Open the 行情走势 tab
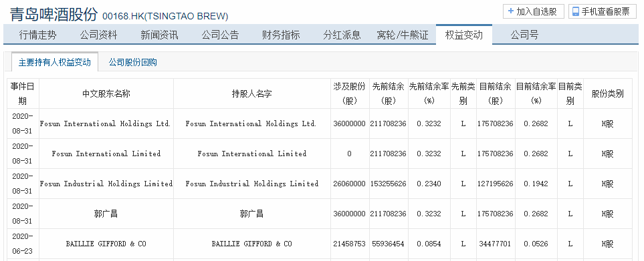 pyautogui.click(x=38, y=35)
